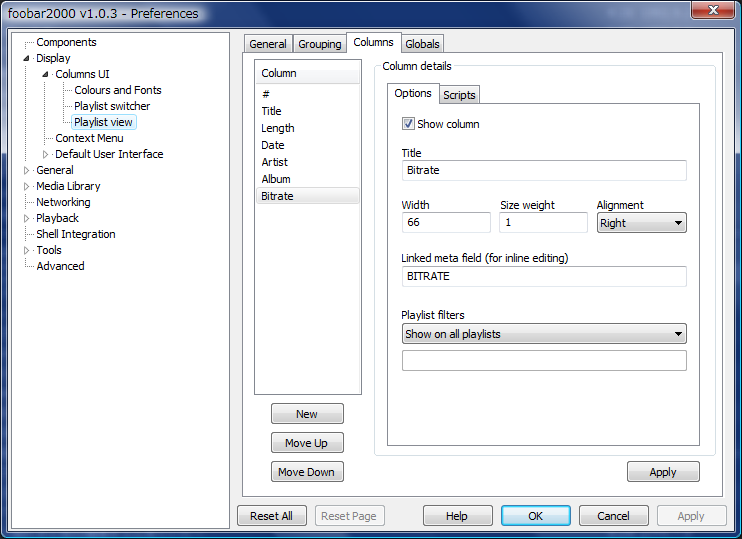Expand the Tools tree node

(x=26, y=250)
